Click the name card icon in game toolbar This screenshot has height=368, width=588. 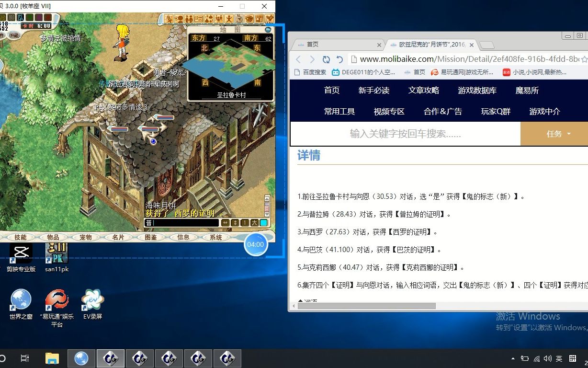[199, 19]
